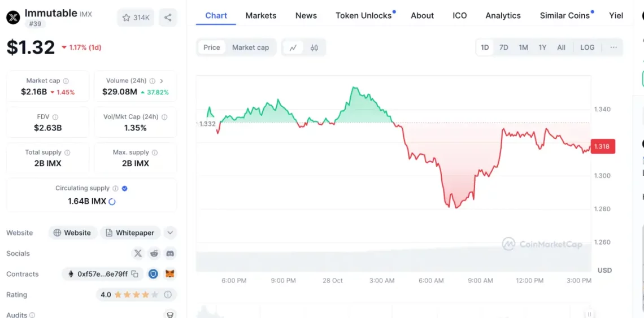
Task: Toggle chart to Price view
Action: 212,47
